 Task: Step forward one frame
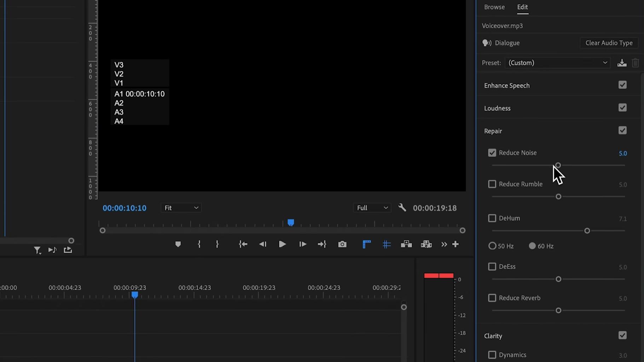point(303,244)
